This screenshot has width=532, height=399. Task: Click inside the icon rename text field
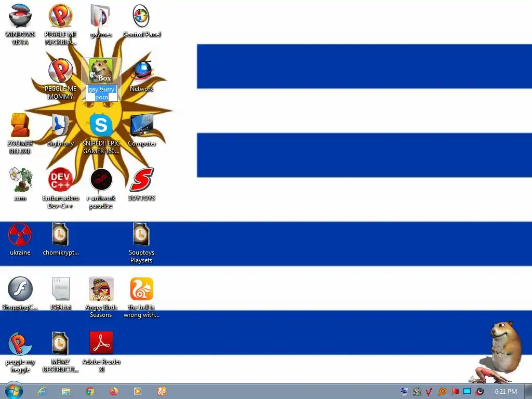[101, 93]
